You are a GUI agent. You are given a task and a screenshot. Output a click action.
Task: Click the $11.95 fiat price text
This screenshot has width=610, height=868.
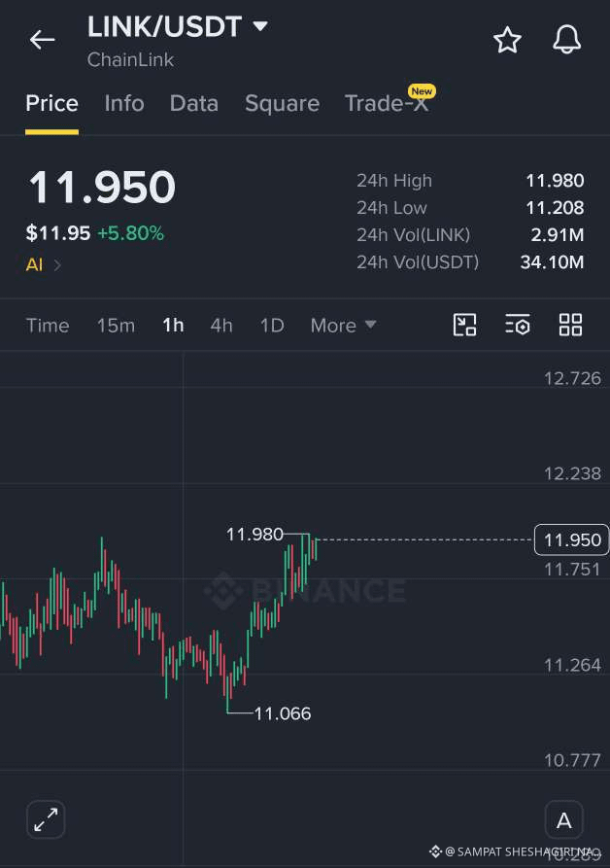tap(58, 233)
